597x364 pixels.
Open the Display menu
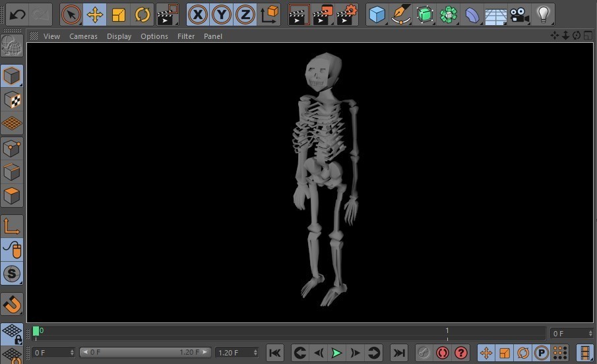coord(119,36)
